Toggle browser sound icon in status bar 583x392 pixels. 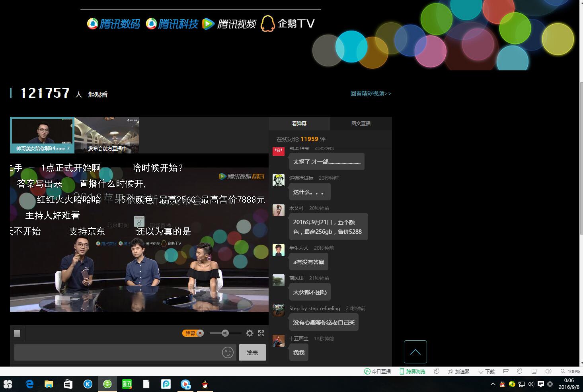click(x=548, y=371)
